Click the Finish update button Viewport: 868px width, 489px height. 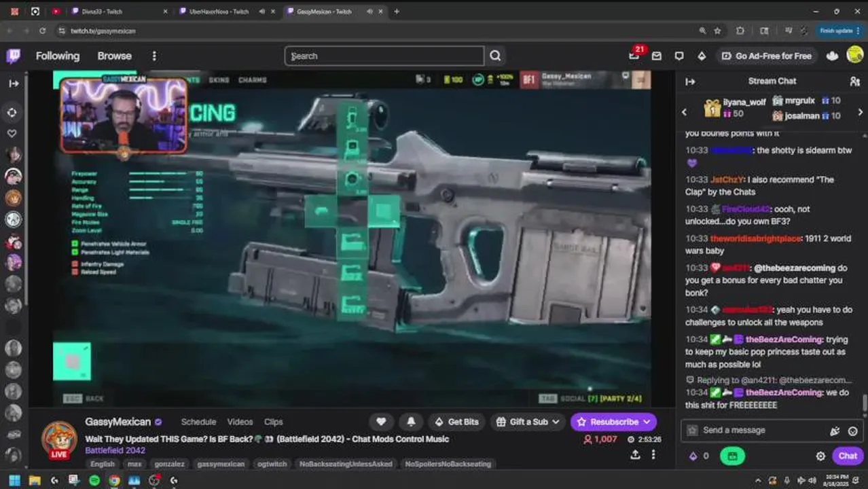pyautogui.click(x=839, y=31)
